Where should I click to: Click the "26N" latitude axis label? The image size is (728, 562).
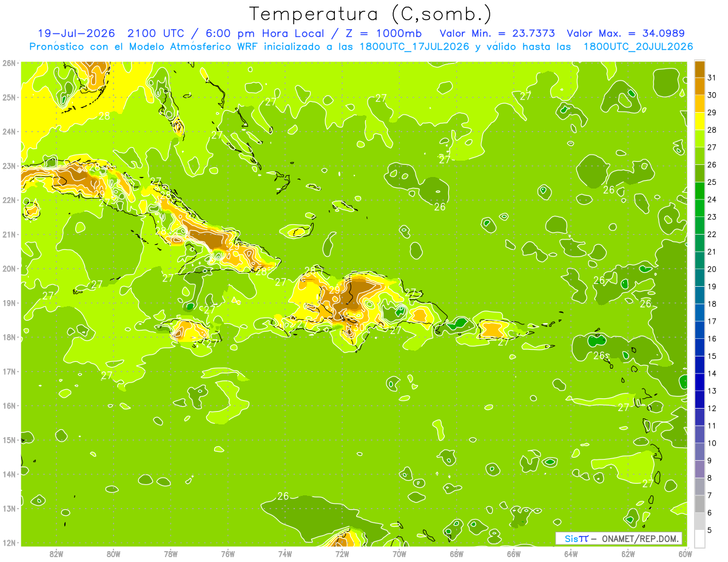(9, 63)
